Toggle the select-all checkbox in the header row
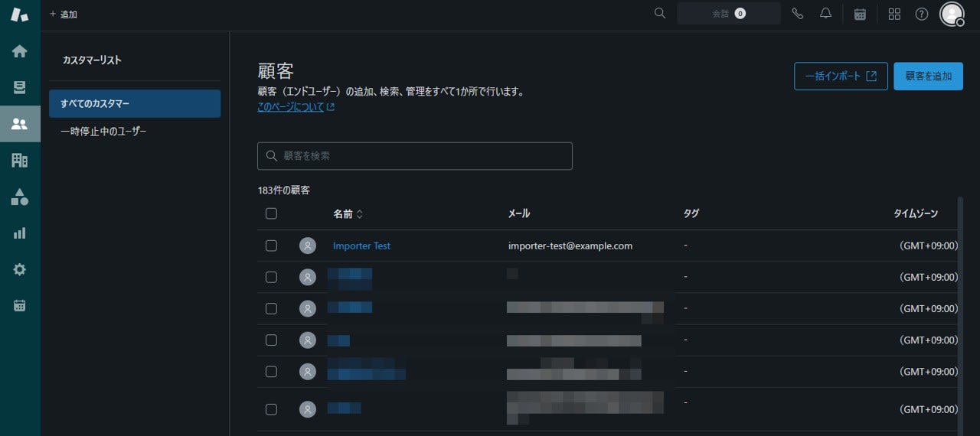980x436 pixels. coord(271,213)
